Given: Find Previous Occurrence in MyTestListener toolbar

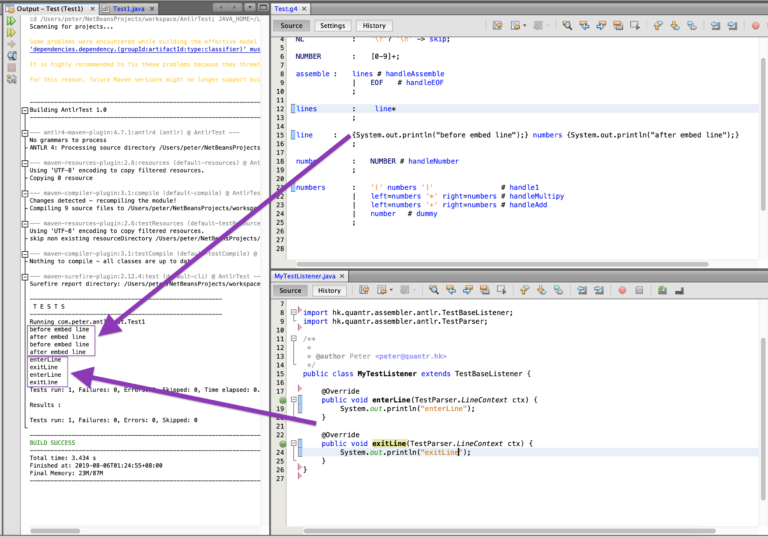Looking at the screenshot, I should [451, 290].
